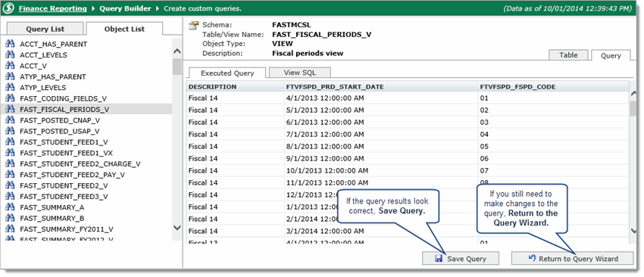
Task: Select FAST_CODING_FIELDS_V in the object list
Action: click(x=86, y=98)
